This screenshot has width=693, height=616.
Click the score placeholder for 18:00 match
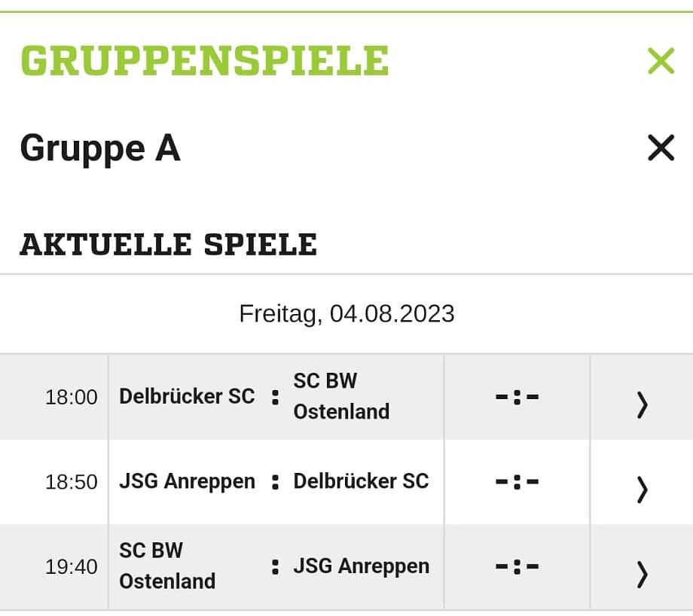517,397
